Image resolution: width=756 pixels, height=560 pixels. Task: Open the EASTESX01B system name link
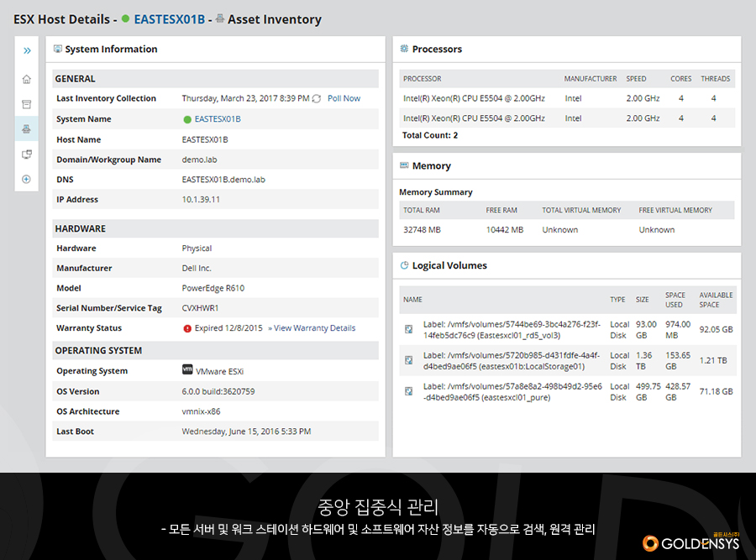pos(218,119)
